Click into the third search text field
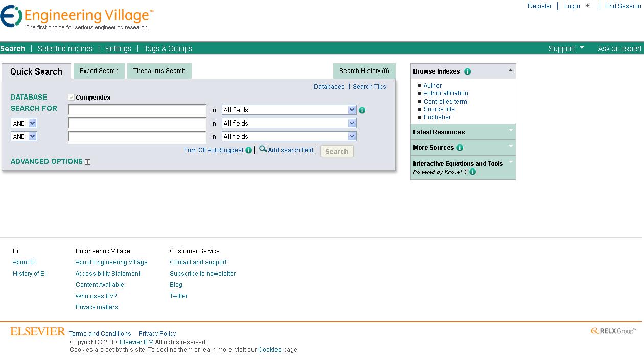 (137, 137)
